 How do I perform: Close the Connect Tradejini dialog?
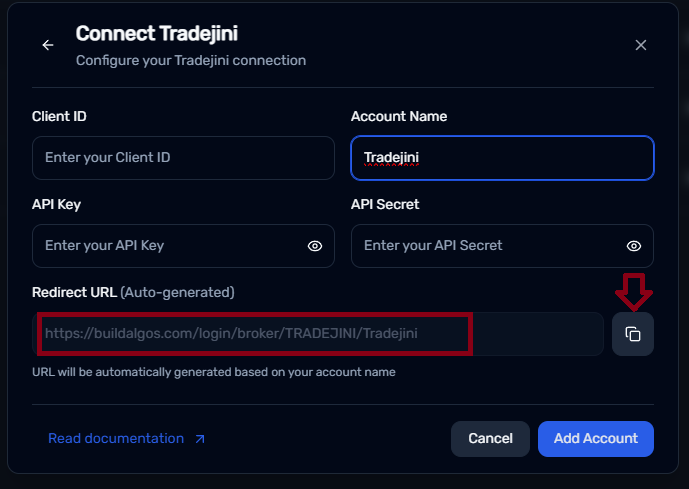pos(641,45)
